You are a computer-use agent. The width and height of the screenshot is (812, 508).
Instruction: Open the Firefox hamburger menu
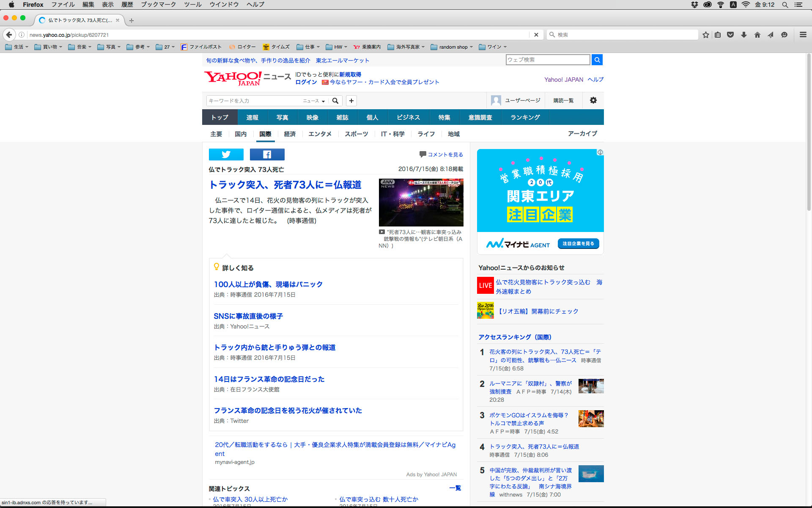coord(803,35)
